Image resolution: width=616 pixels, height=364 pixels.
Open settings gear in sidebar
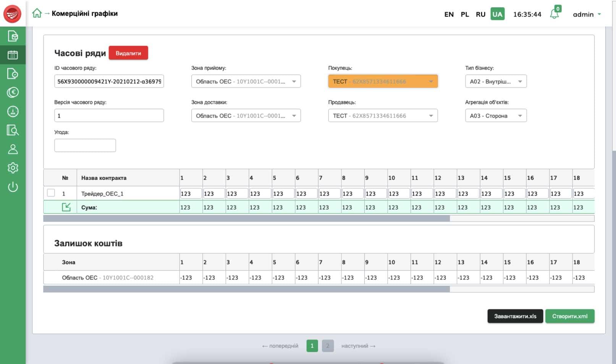point(13,168)
